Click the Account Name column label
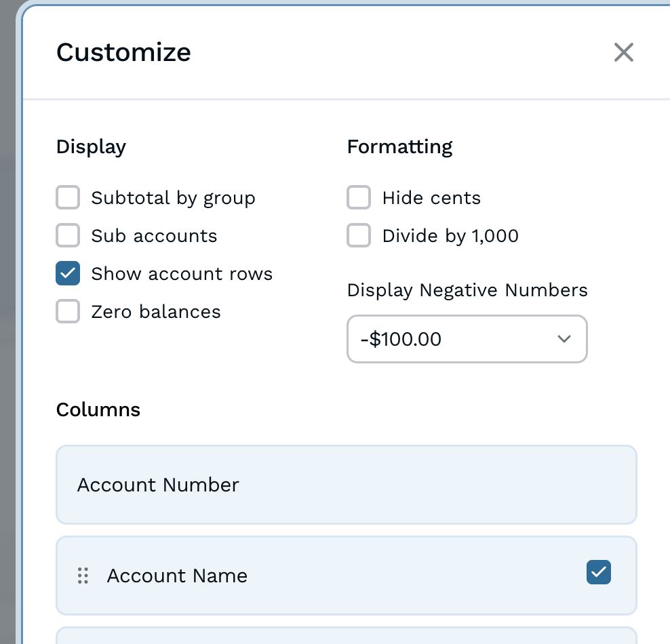The height and width of the screenshot is (644, 670). click(177, 576)
